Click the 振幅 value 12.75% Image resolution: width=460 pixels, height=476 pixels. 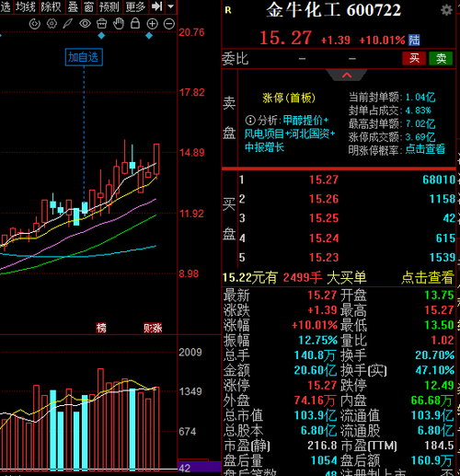(x=317, y=340)
